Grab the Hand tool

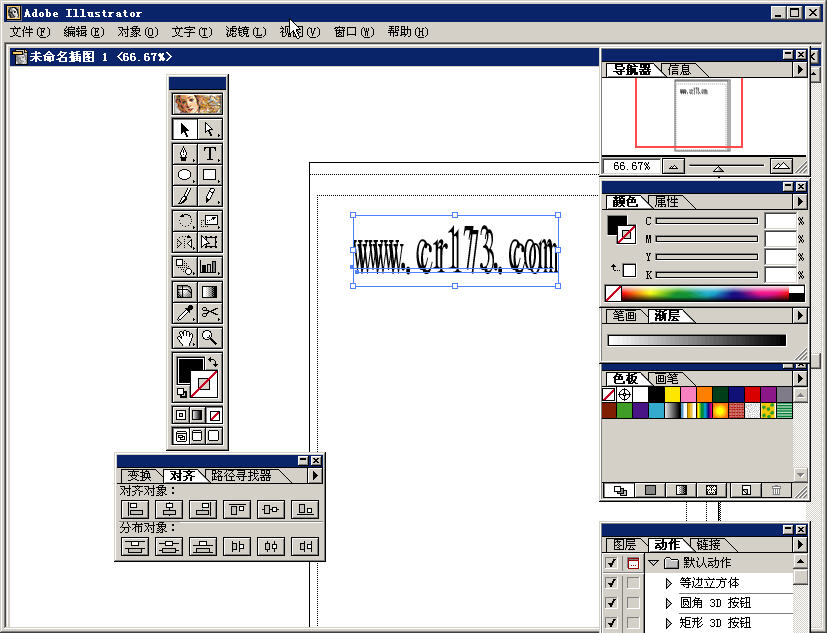(x=185, y=338)
